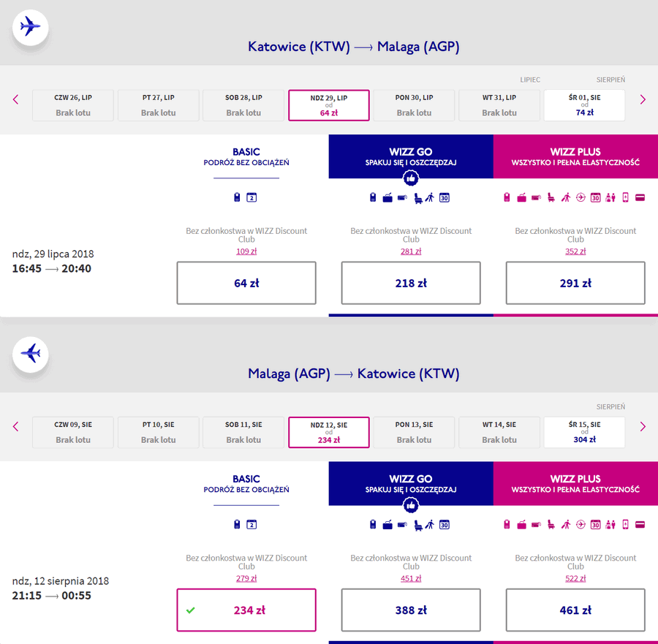Open the outbound WIZZ PLUS bundle header
This screenshot has width=658, height=644.
click(575, 156)
